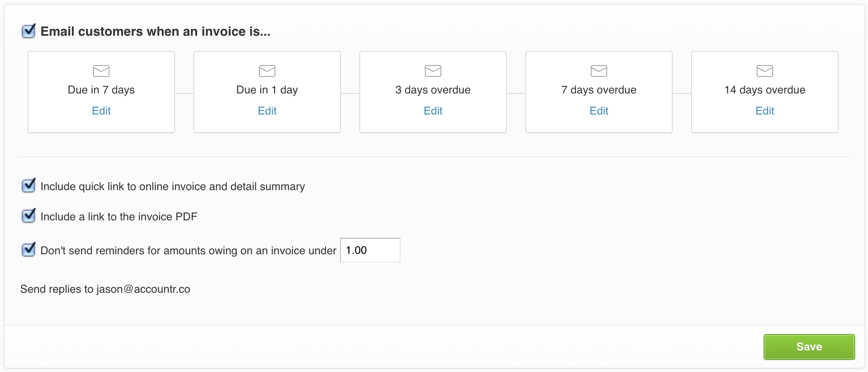
Task: Click the 3 days overdue card label
Action: [433, 90]
